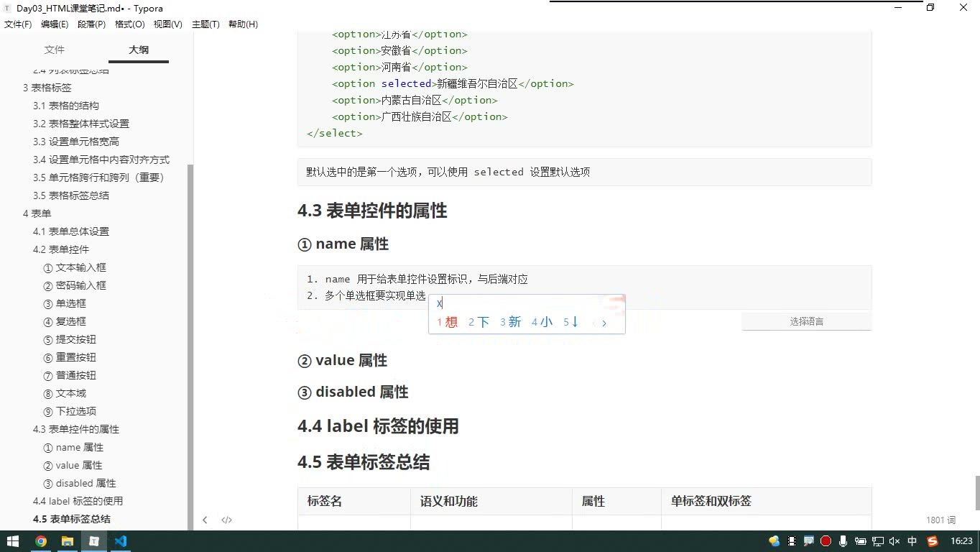980x552 pixels.
Task: Open the Windows Start menu
Action: pos(13,541)
